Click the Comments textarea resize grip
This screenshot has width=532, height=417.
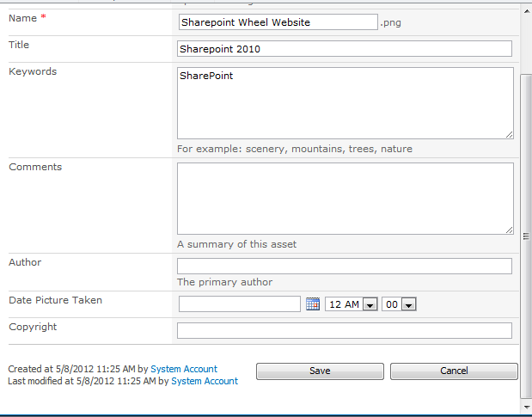(x=510, y=230)
